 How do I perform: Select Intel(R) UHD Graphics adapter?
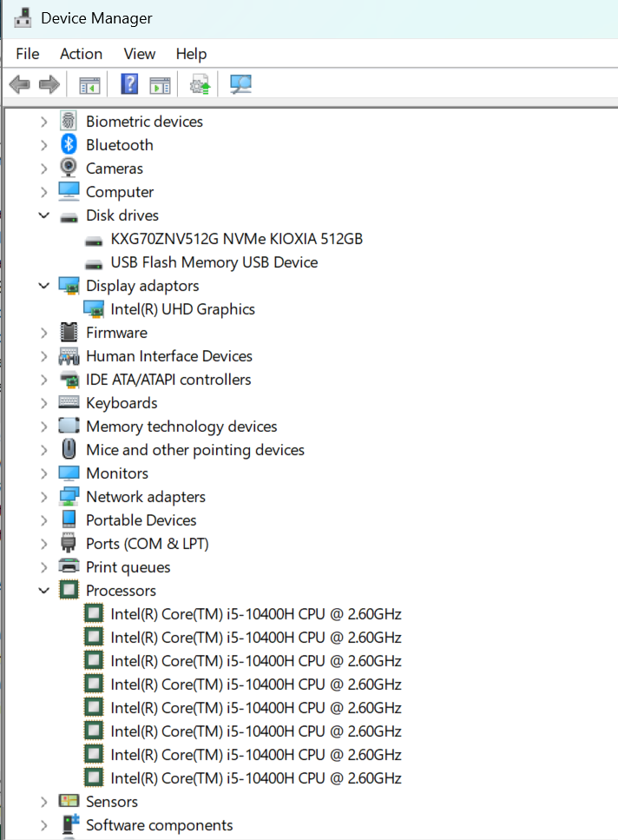182,309
